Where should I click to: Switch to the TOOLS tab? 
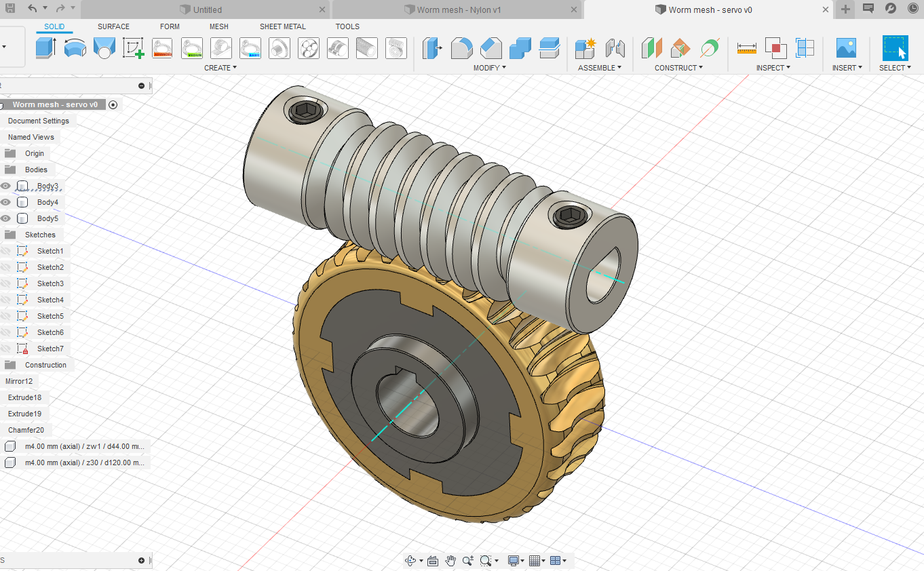pos(347,26)
